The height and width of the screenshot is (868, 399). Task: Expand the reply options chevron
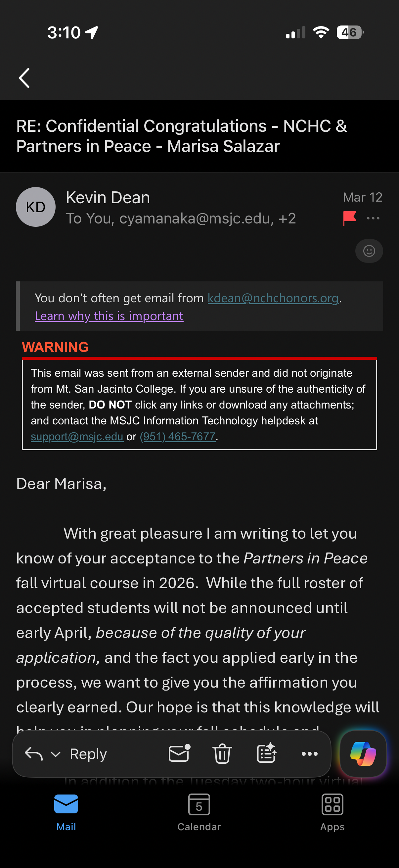(56, 754)
